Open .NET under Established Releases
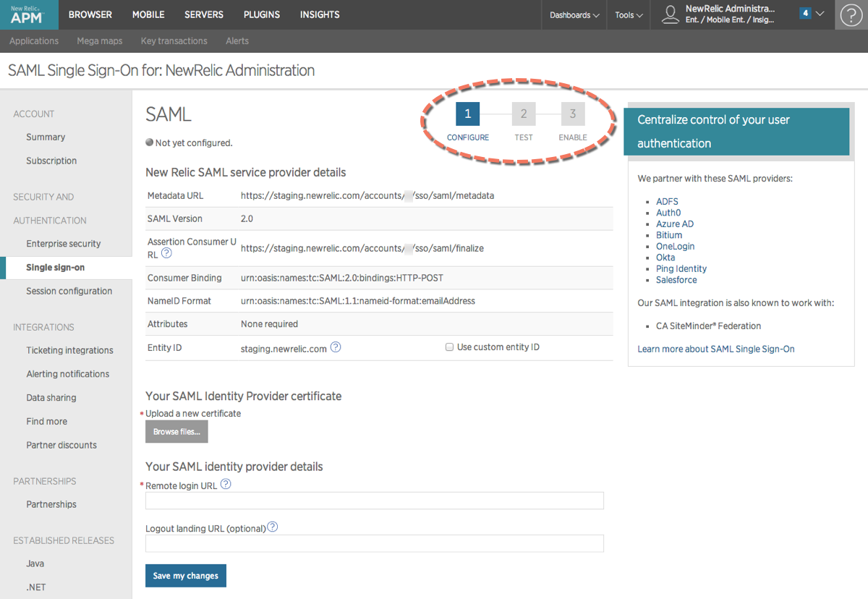 click(x=36, y=587)
